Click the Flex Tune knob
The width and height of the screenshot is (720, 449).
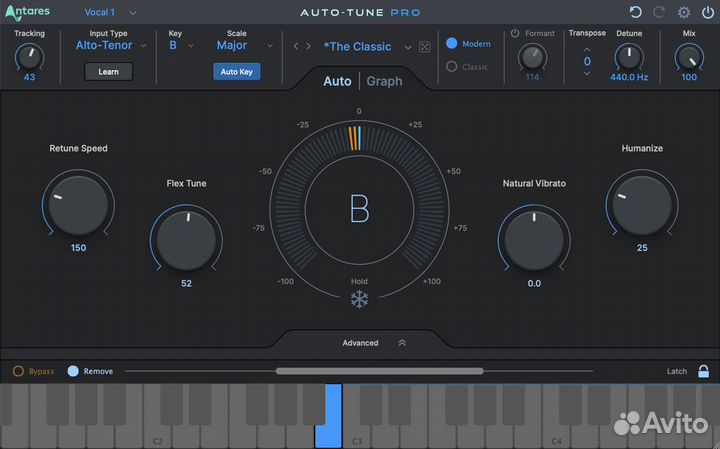[x=186, y=240]
